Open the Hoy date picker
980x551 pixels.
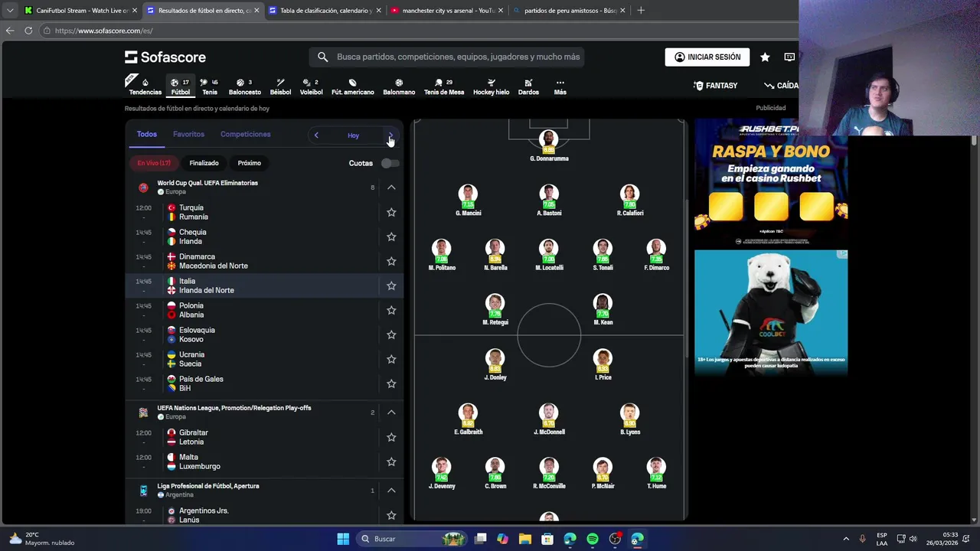tap(353, 135)
